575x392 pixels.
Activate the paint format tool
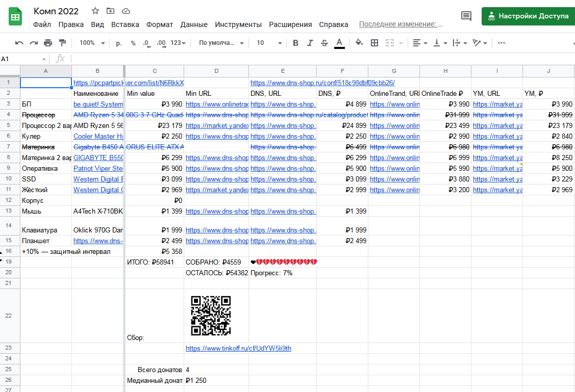tap(63, 43)
